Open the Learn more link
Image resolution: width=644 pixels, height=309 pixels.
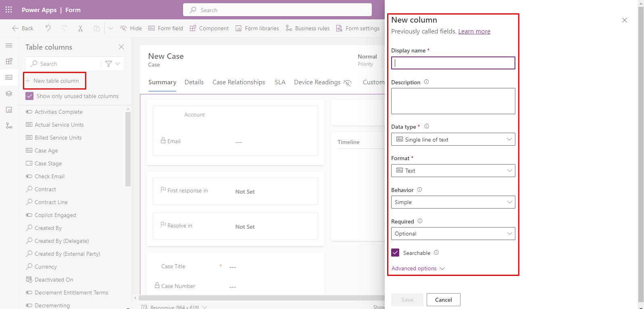coord(474,31)
